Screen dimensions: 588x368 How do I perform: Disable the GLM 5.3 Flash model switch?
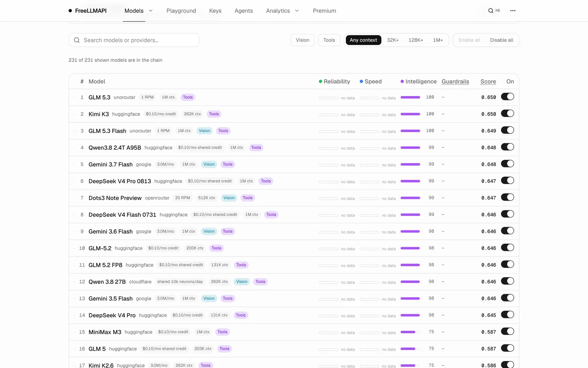pyautogui.click(x=508, y=130)
